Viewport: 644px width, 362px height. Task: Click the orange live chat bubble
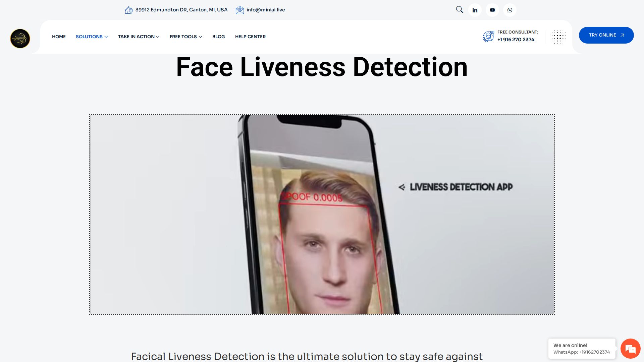point(630,349)
